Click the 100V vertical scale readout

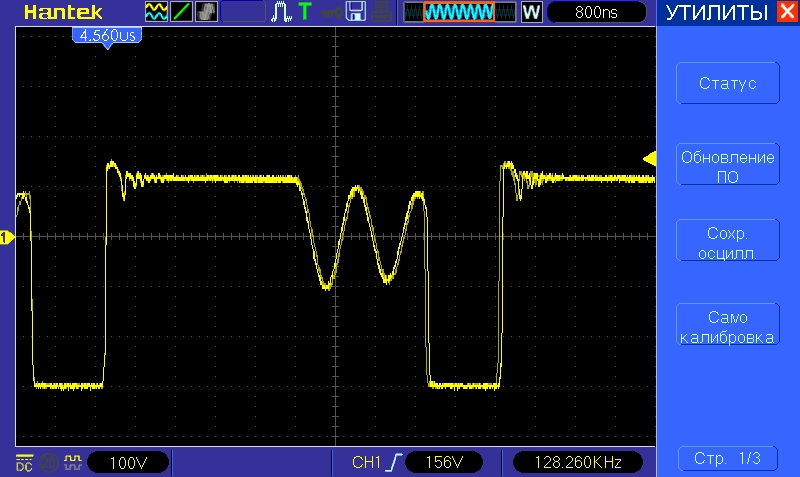127,463
